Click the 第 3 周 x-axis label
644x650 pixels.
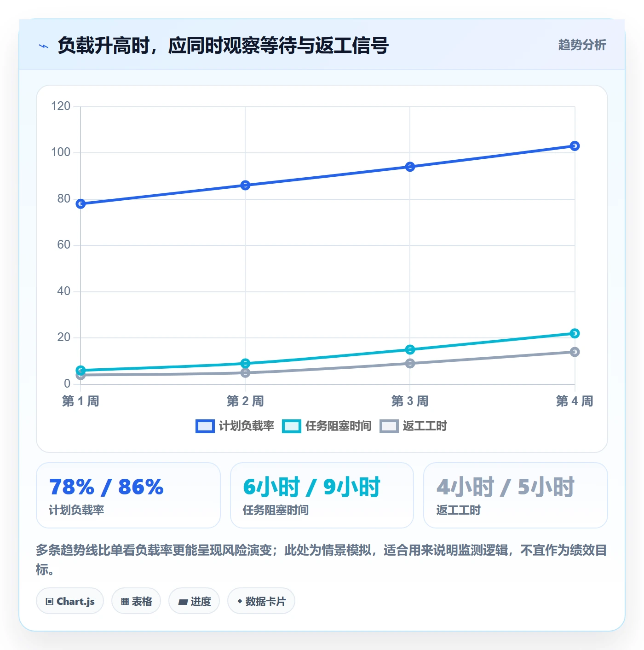click(410, 401)
